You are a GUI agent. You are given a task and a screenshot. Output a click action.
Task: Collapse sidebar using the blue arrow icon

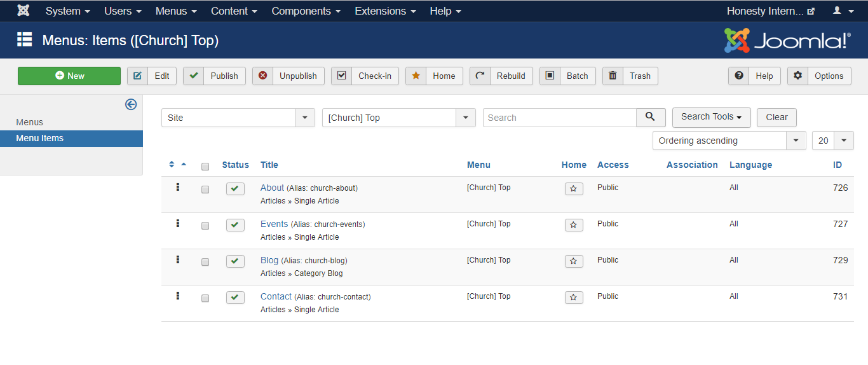click(131, 104)
